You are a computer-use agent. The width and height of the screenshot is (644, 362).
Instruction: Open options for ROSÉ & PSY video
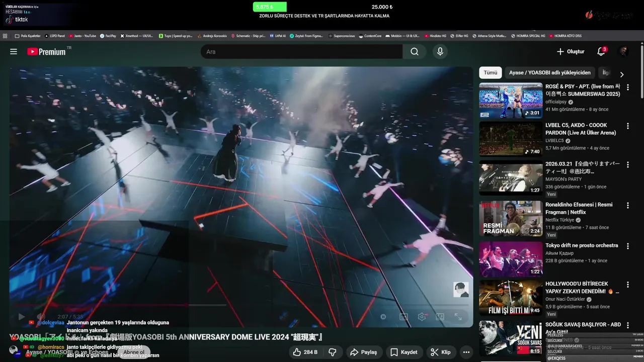point(627,87)
